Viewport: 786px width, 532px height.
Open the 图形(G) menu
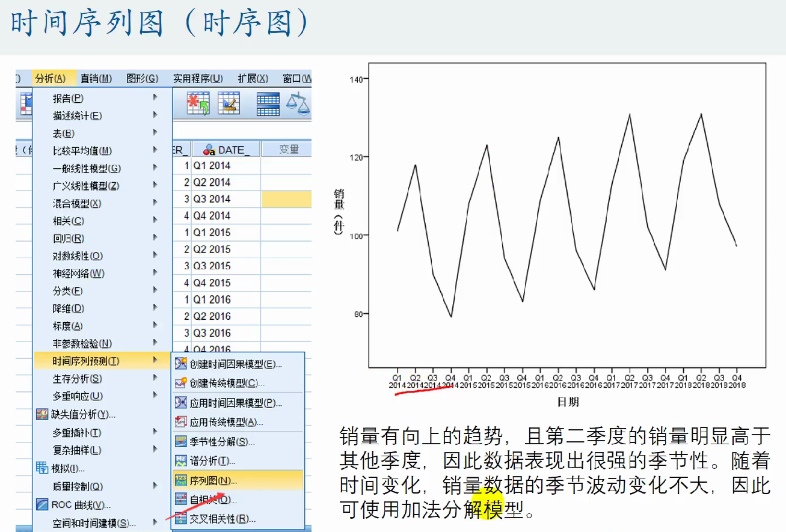click(143, 78)
